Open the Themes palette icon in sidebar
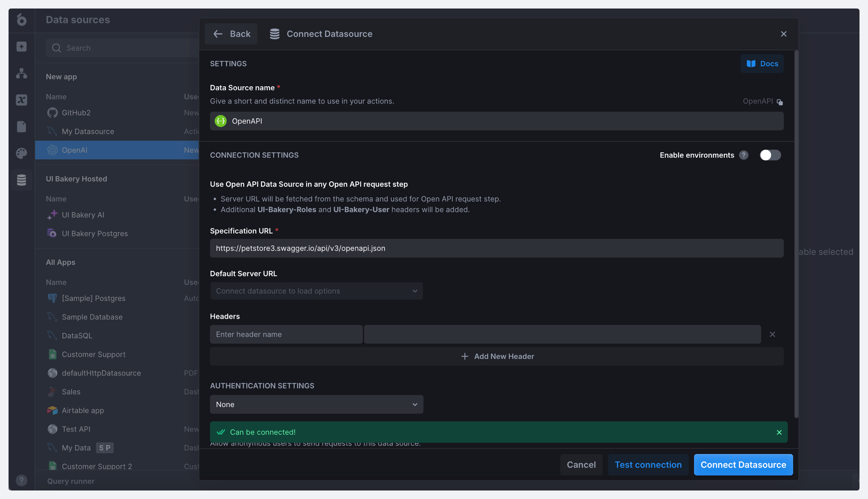 [x=21, y=153]
